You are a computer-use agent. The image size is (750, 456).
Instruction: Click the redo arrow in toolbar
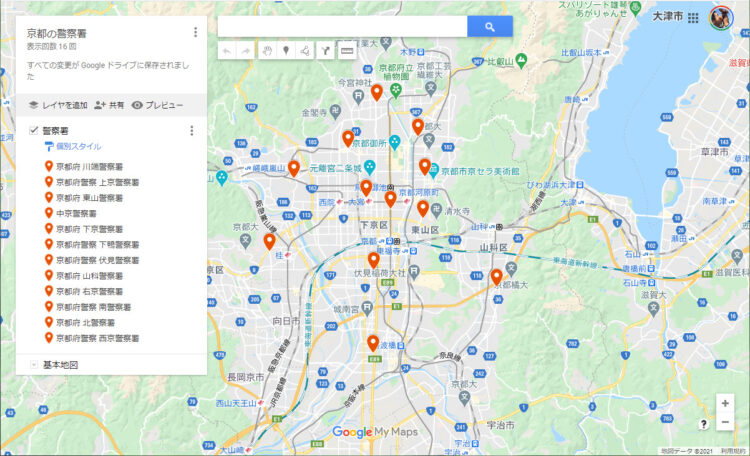point(245,51)
